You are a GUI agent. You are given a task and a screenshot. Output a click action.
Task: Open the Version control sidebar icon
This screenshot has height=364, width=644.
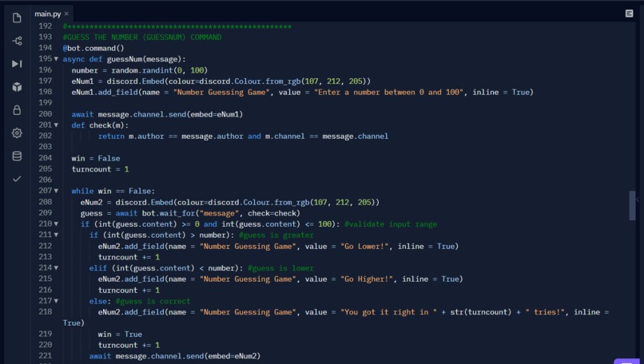[x=17, y=41]
